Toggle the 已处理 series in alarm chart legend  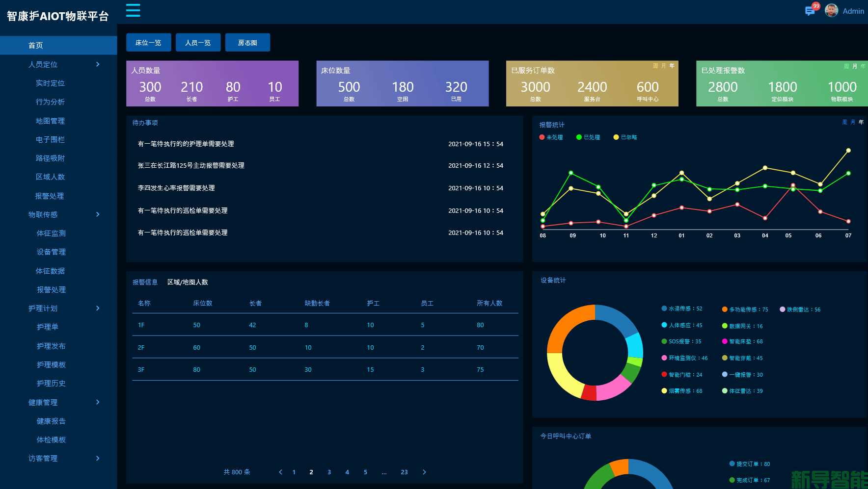[x=588, y=137]
